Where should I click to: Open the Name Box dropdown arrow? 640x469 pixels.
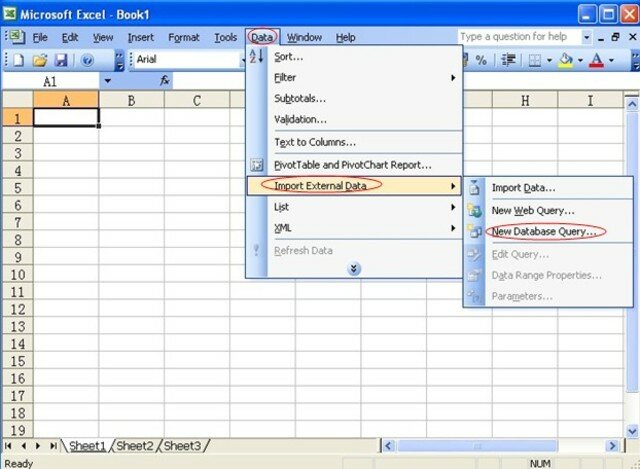(107, 81)
